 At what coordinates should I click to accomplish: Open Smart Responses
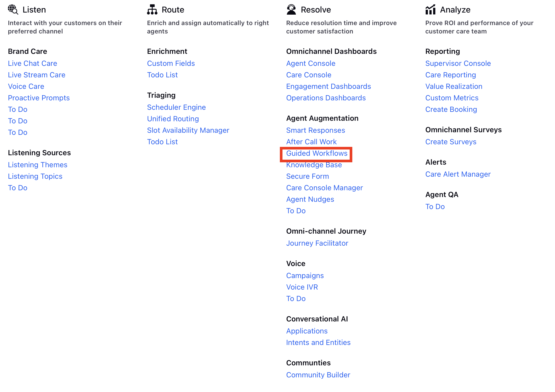(316, 130)
